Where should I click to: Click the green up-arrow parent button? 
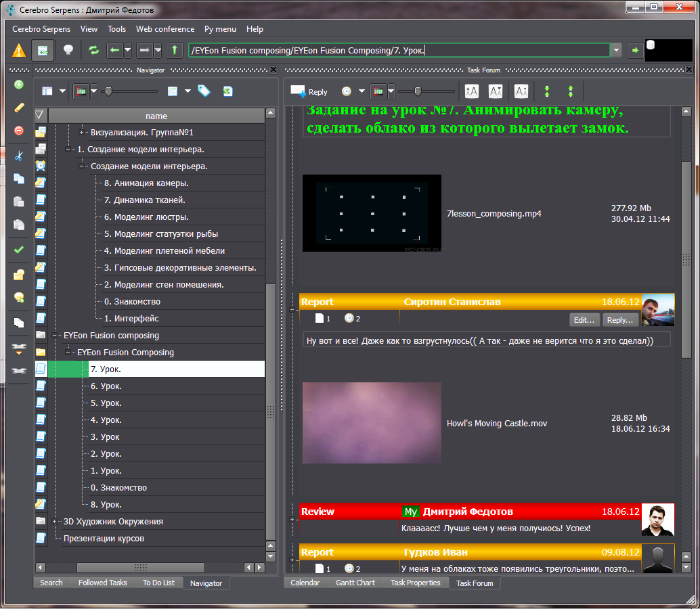(175, 51)
